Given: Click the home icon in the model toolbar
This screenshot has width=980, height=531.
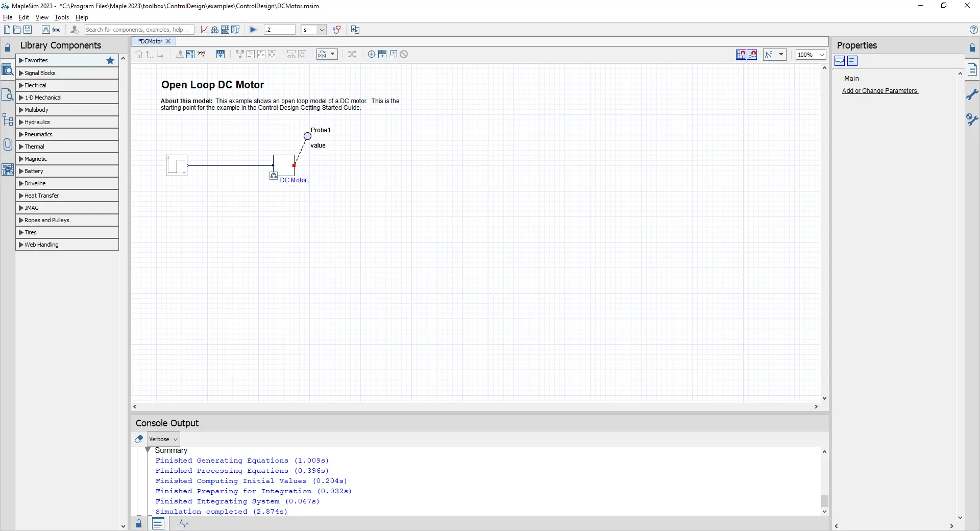Looking at the screenshot, I should pyautogui.click(x=139, y=54).
